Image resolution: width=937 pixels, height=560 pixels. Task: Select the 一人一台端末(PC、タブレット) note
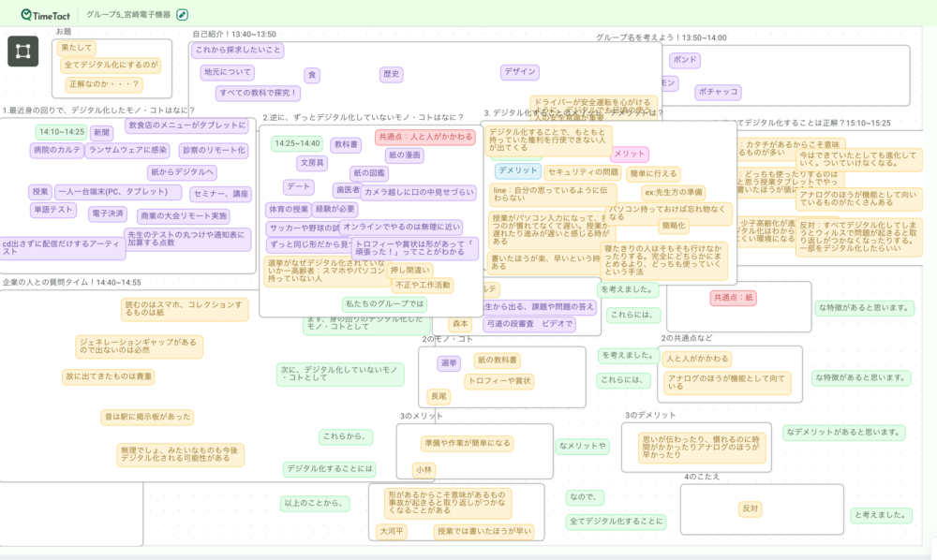tap(118, 192)
